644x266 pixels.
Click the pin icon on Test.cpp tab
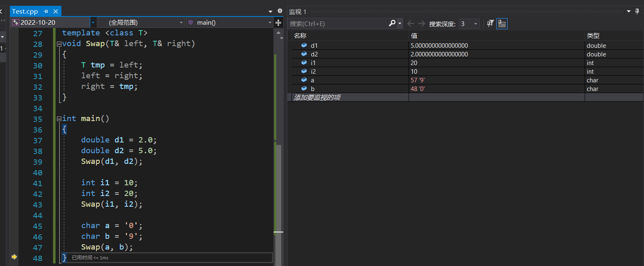point(46,12)
